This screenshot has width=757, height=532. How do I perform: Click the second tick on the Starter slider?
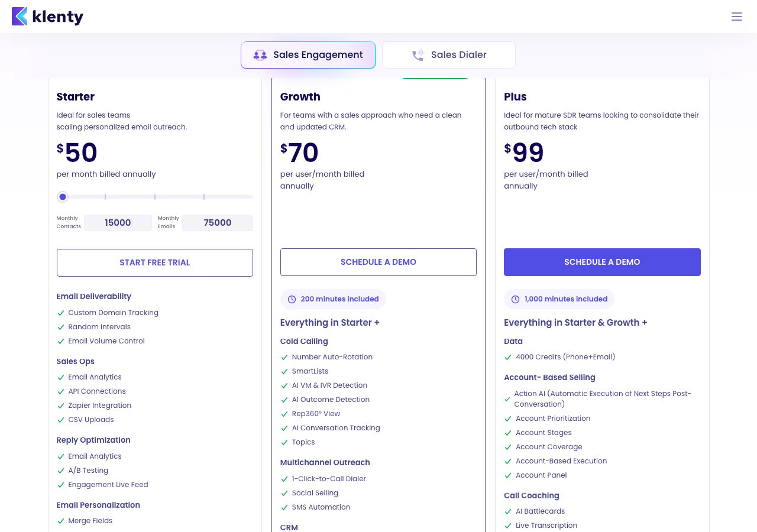(x=155, y=197)
